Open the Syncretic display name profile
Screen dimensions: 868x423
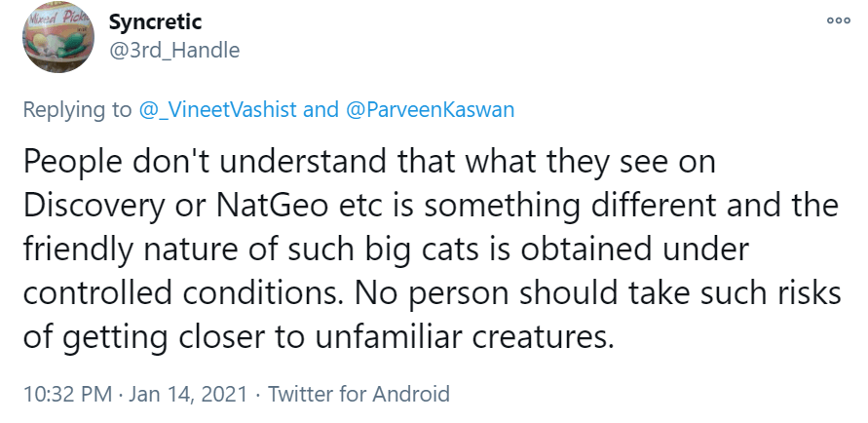155,22
